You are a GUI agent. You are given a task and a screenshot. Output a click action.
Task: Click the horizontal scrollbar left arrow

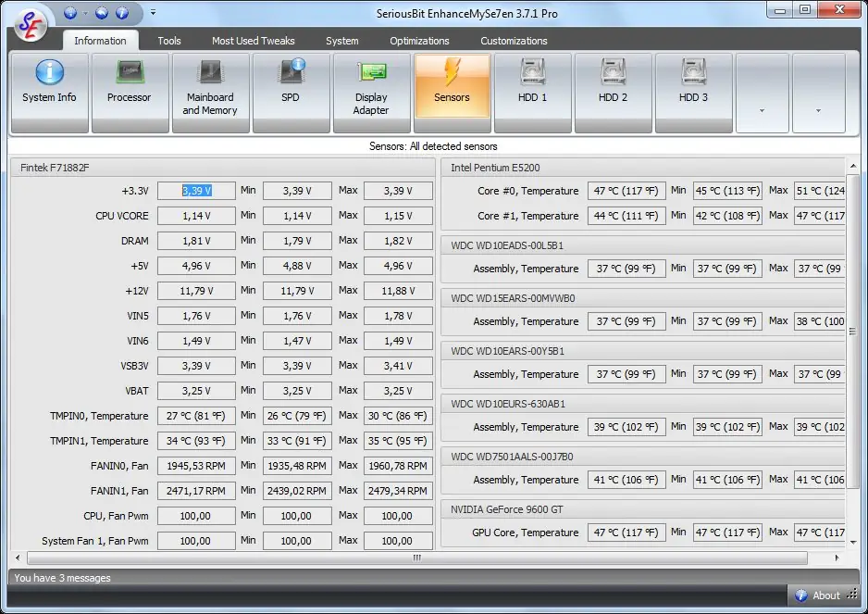tap(18, 558)
